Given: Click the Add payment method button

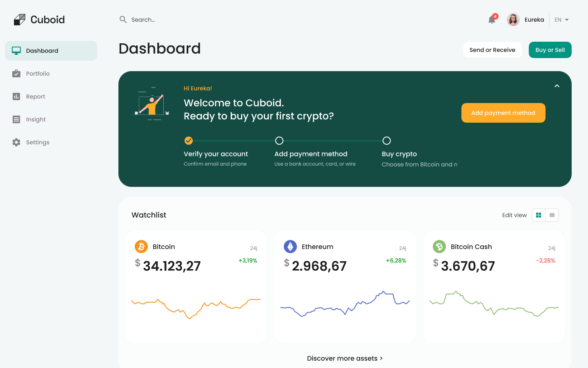Looking at the screenshot, I should [x=503, y=113].
